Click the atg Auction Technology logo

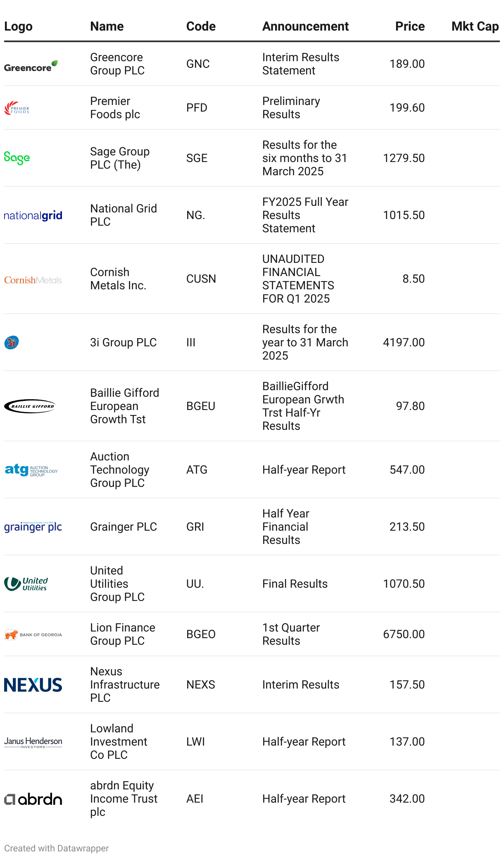[x=31, y=470]
